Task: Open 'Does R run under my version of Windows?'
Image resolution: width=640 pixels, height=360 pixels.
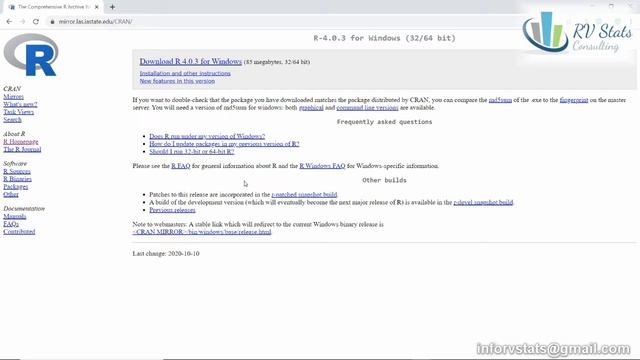Action: click(207, 136)
